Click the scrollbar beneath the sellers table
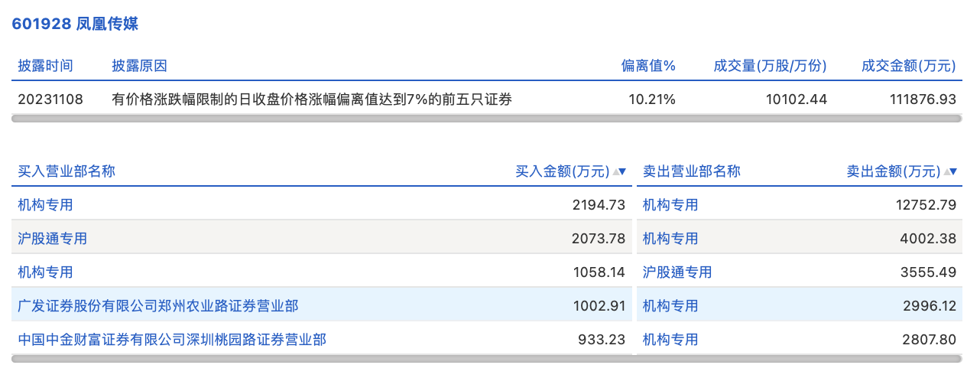 pos(800,358)
